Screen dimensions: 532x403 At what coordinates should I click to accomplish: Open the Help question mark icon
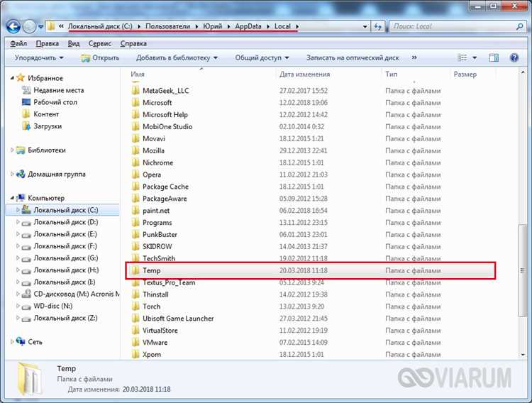click(x=514, y=57)
